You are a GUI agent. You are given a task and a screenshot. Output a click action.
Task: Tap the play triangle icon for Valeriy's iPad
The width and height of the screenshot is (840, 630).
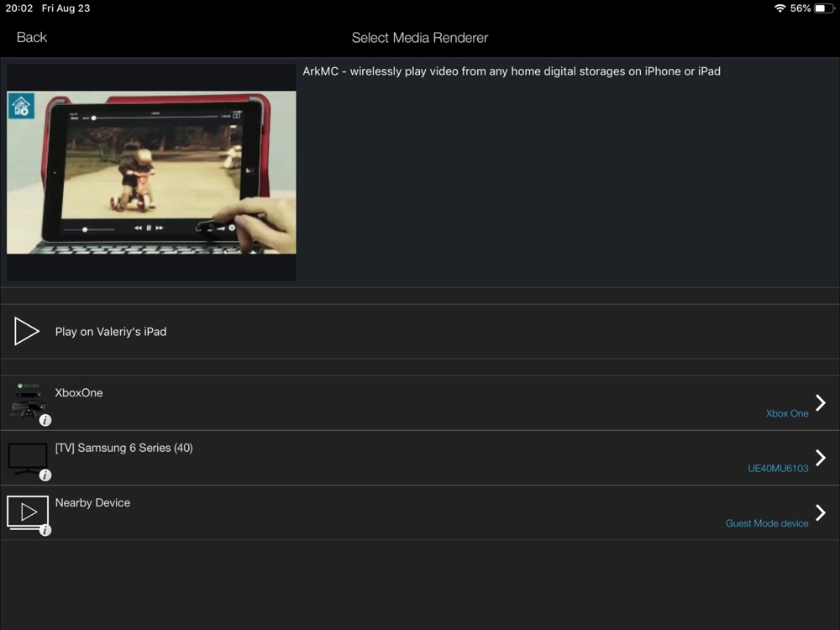coord(26,331)
